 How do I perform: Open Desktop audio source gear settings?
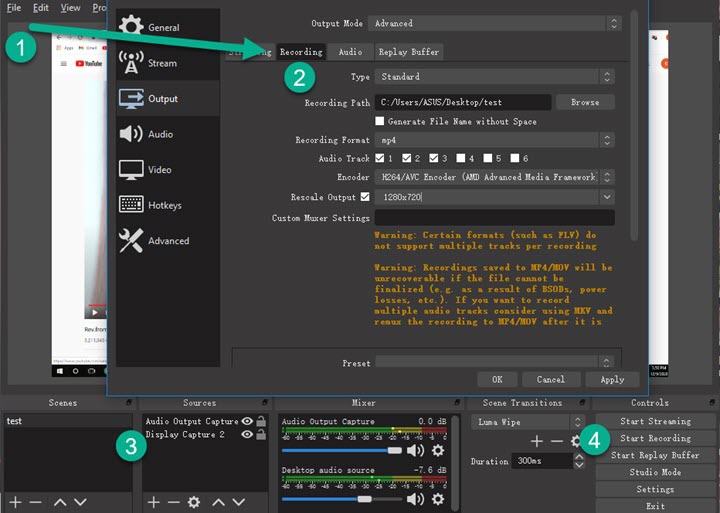pyautogui.click(x=438, y=498)
